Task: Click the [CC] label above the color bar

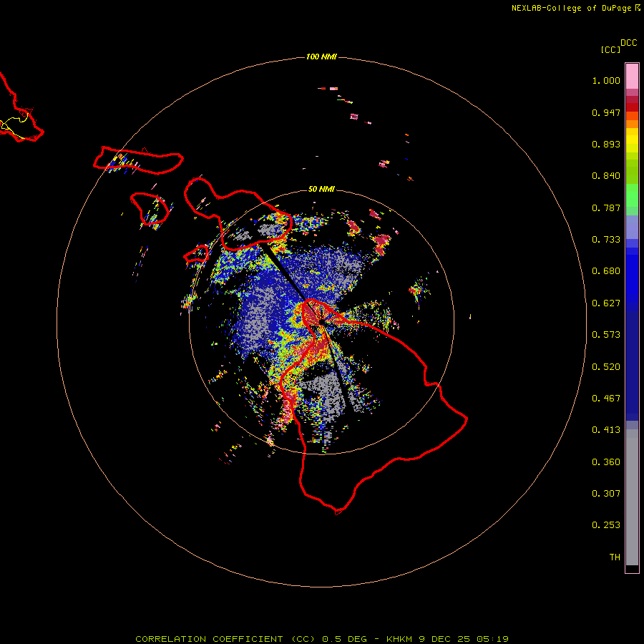Action: pyautogui.click(x=610, y=49)
